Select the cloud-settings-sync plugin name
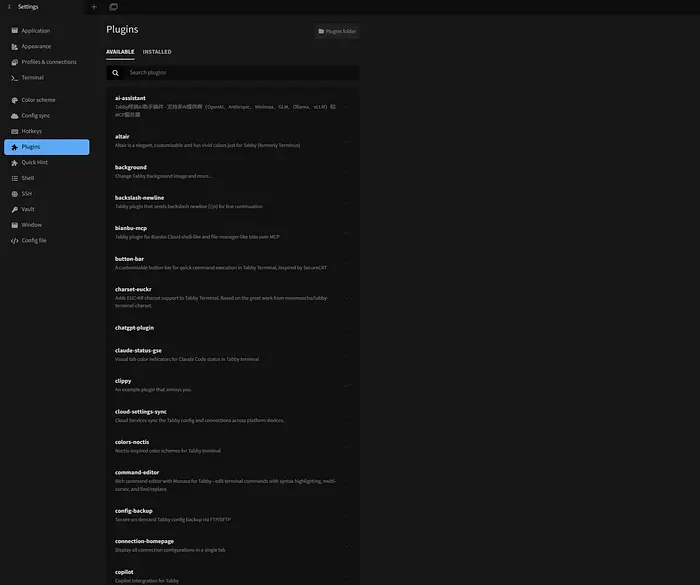The image size is (700, 585). (x=141, y=412)
